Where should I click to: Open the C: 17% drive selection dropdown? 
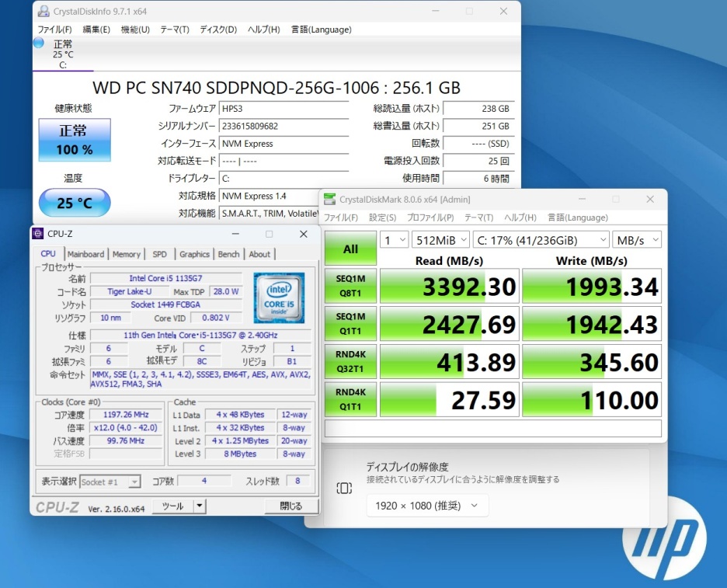click(x=541, y=240)
